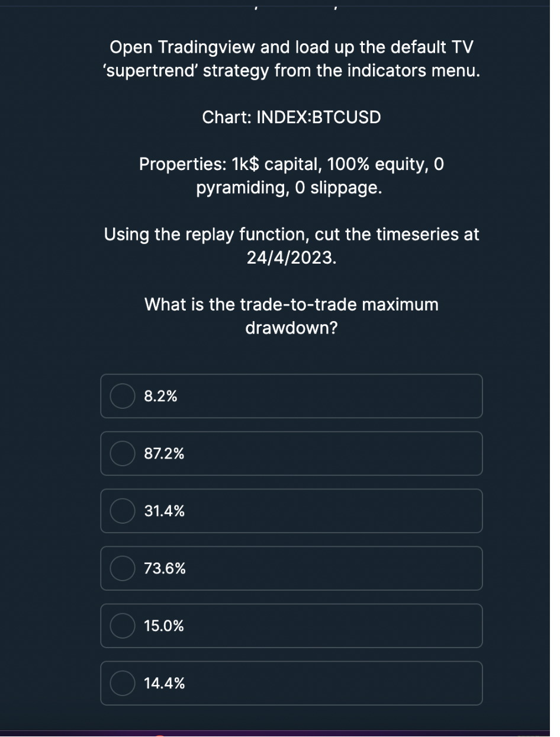Click the radio circle beside 8.2%

[122, 396]
